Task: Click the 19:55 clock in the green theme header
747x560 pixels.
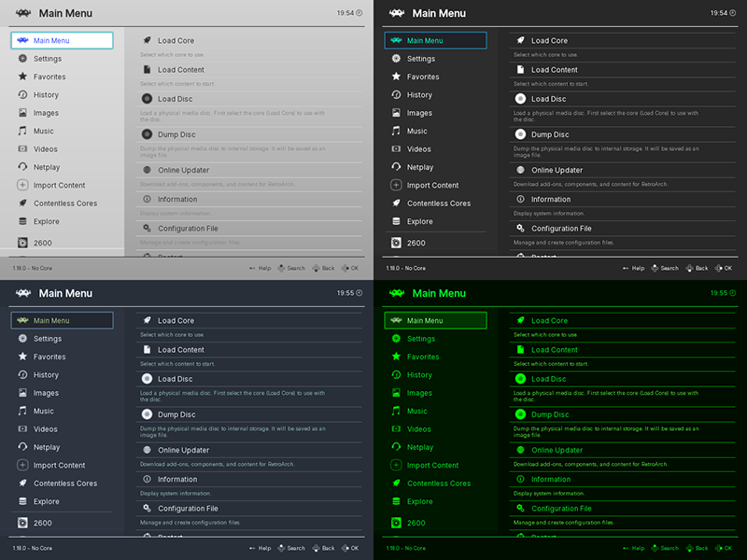Action: coord(723,293)
